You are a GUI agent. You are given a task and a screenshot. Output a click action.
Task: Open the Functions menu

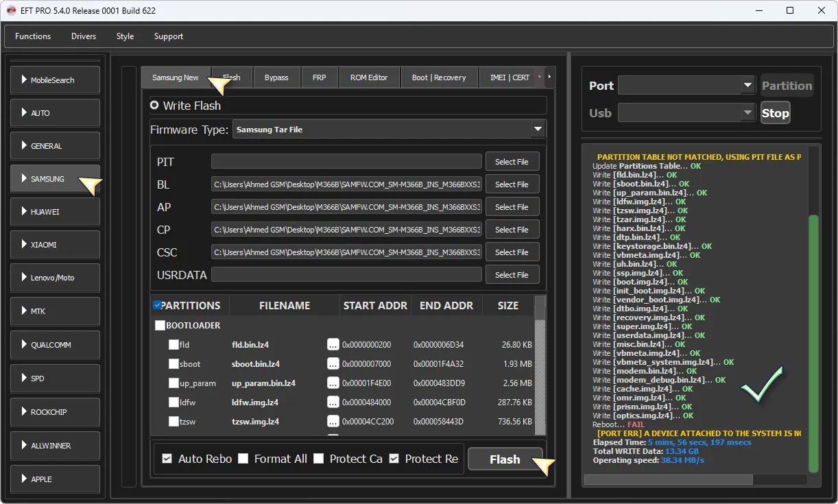click(33, 36)
